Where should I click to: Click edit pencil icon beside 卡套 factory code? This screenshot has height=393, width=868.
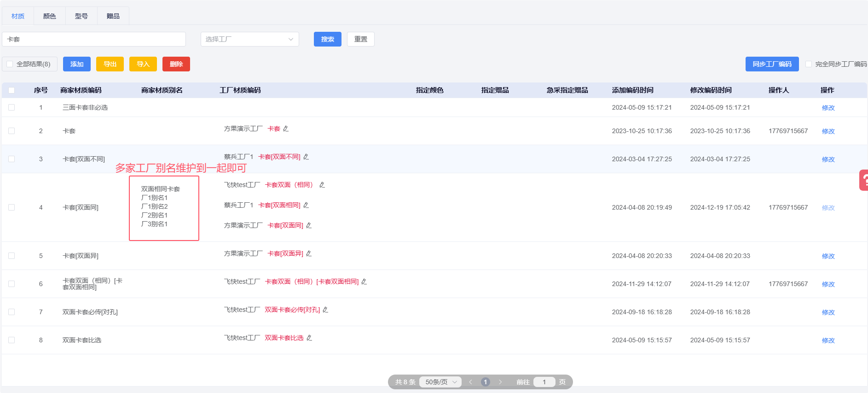[x=286, y=129]
